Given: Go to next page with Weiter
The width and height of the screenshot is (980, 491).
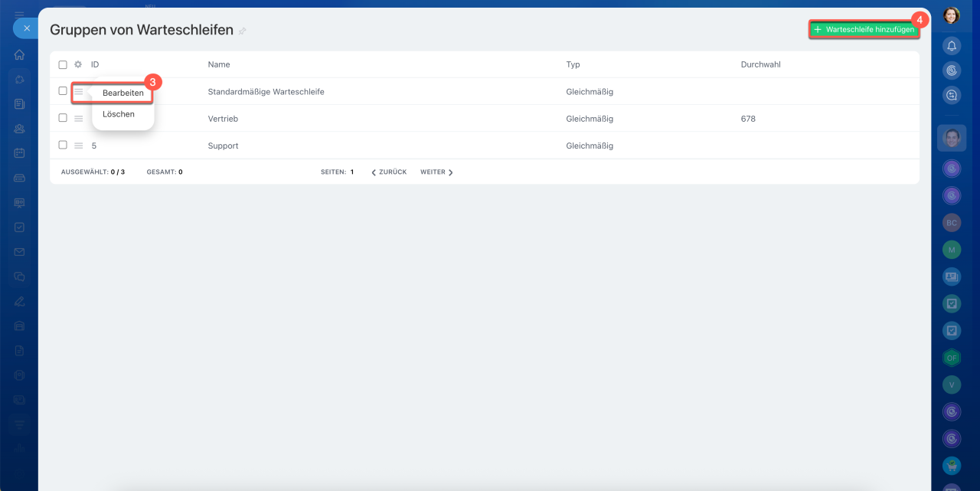Looking at the screenshot, I should 436,172.
